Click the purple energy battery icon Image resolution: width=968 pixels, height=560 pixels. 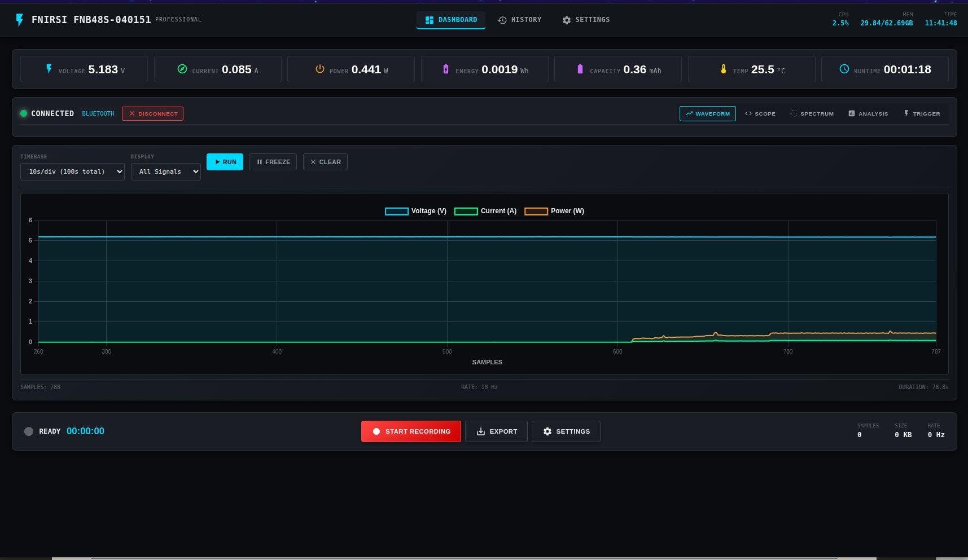pyautogui.click(x=446, y=69)
